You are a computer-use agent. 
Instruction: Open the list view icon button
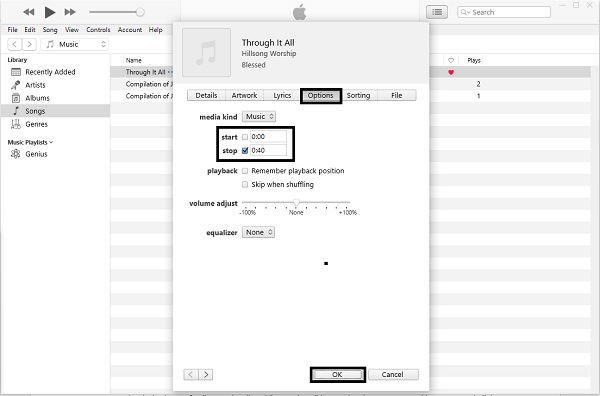click(437, 12)
